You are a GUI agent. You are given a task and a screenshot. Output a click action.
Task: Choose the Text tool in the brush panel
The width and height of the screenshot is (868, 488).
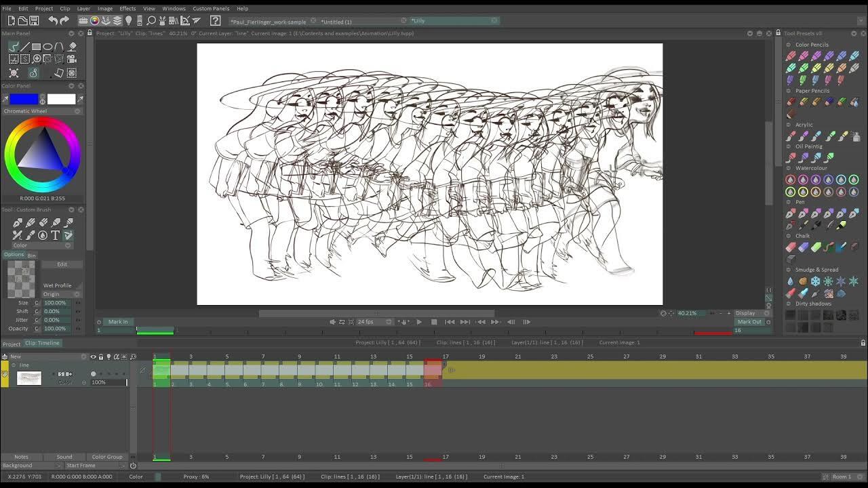[56, 235]
